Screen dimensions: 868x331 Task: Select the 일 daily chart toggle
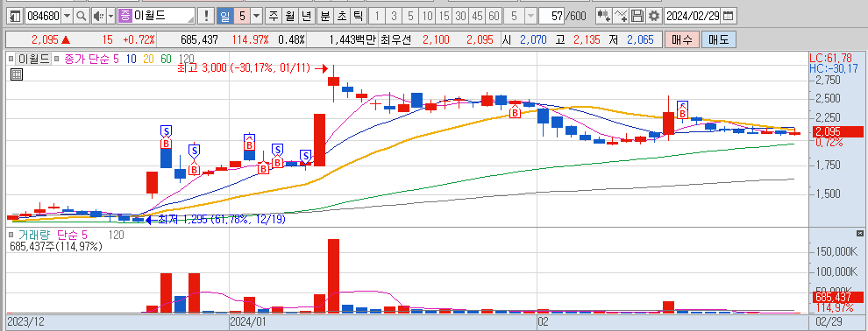tap(224, 16)
